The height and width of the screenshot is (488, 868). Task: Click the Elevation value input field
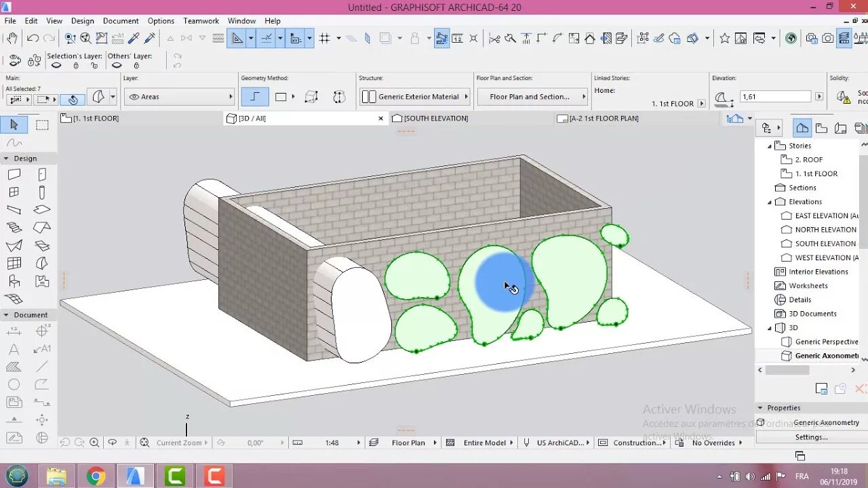click(775, 97)
